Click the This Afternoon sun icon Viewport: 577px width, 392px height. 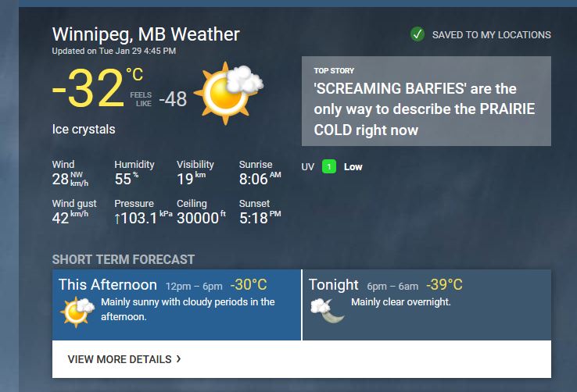point(77,312)
